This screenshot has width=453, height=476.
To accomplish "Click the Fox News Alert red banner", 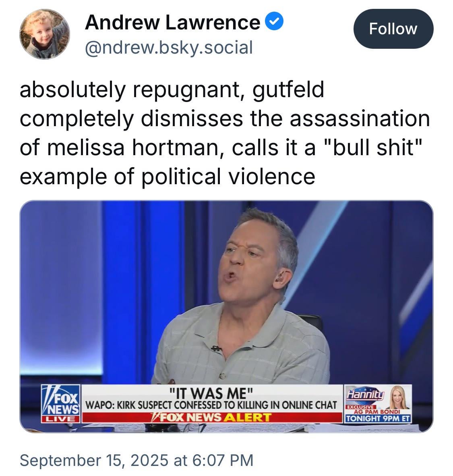I will coord(212,418).
